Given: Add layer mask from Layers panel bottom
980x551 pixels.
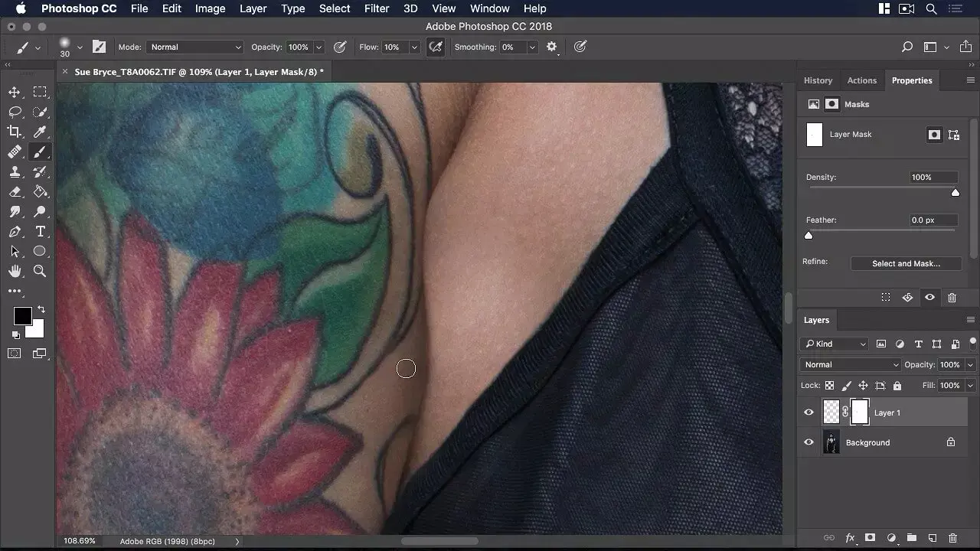Looking at the screenshot, I should tap(870, 538).
